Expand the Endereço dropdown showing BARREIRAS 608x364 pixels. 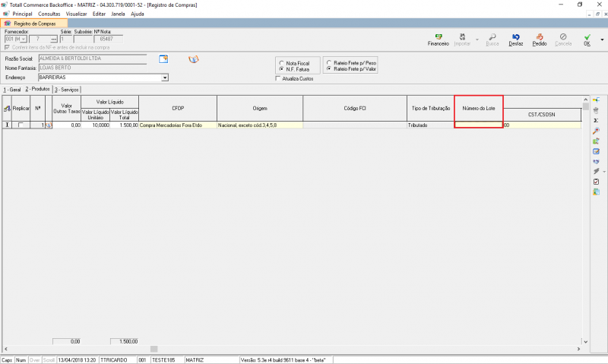[x=164, y=78]
